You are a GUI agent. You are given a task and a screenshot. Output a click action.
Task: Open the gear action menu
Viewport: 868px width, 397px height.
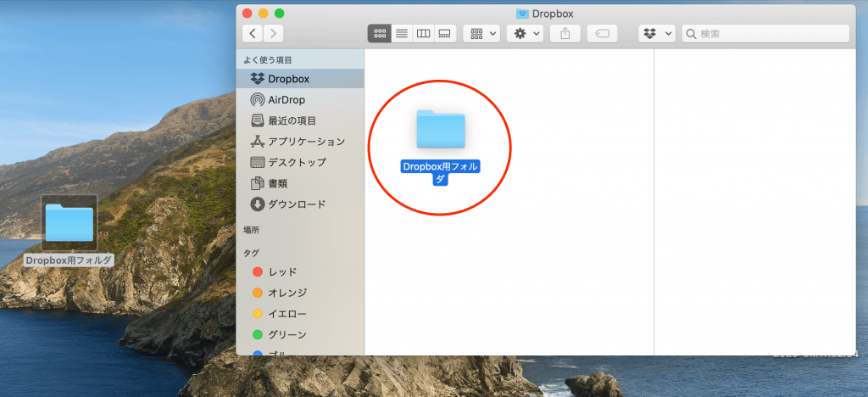click(526, 34)
